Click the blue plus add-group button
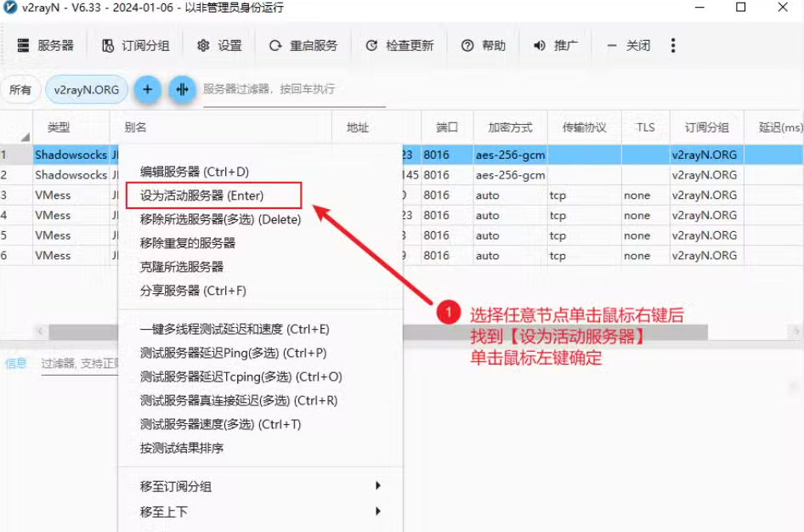The image size is (804, 532). pyautogui.click(x=147, y=89)
